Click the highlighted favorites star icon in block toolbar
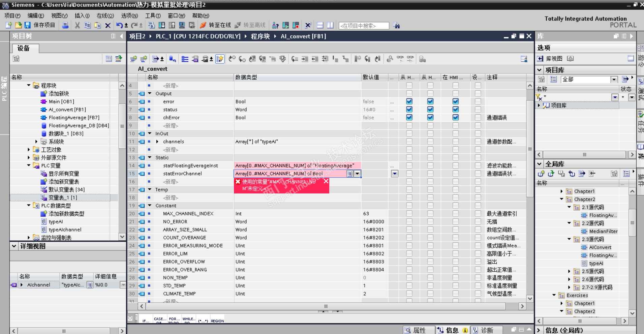The image size is (644, 334). [220, 59]
